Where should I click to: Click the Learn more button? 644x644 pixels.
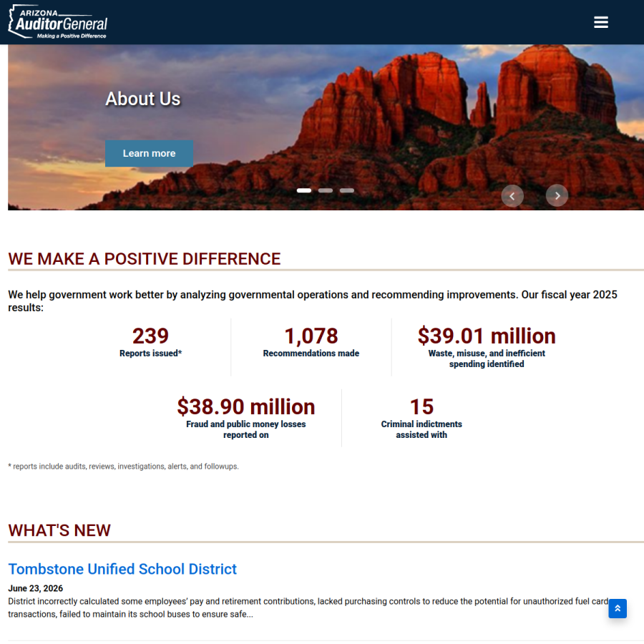(x=149, y=153)
